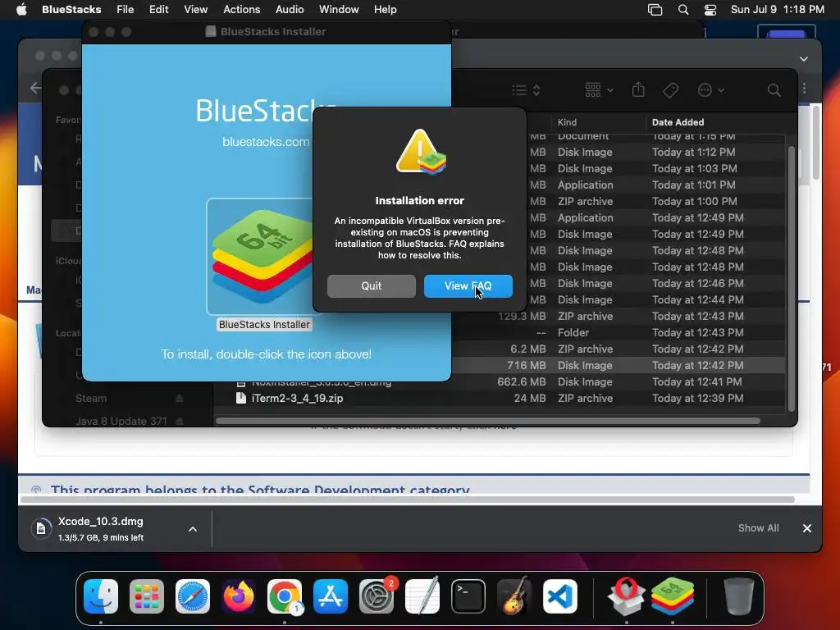Screen dimensions: 840x630
Task: Click the Finder horizontal scrollbar
Action: pyautogui.click(x=487, y=421)
